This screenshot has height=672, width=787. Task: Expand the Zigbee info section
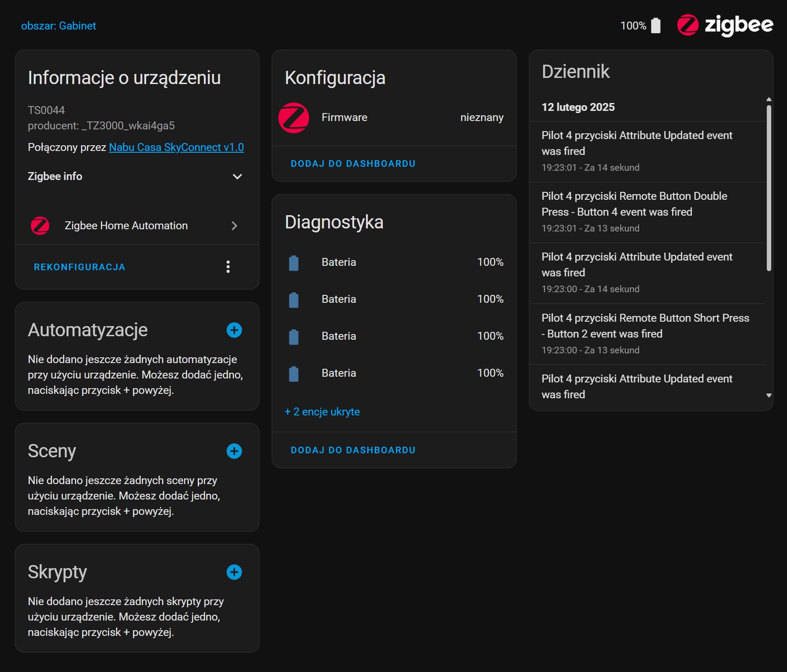pos(237,176)
